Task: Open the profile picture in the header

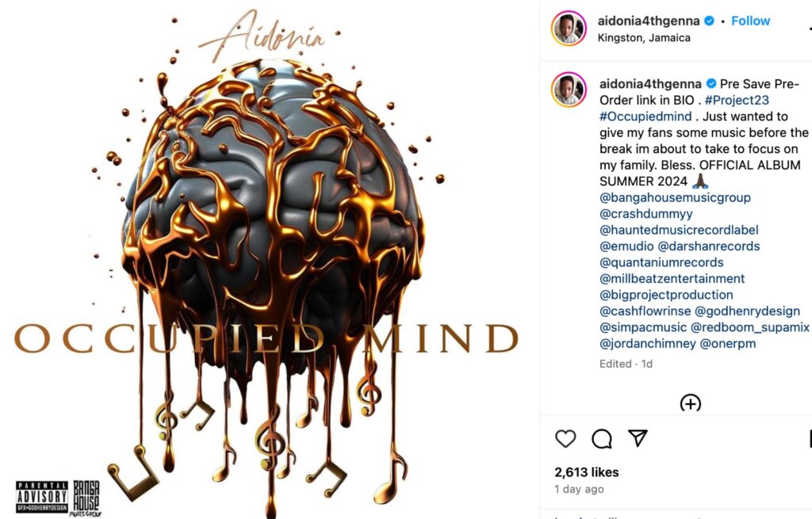Action: click(x=569, y=28)
